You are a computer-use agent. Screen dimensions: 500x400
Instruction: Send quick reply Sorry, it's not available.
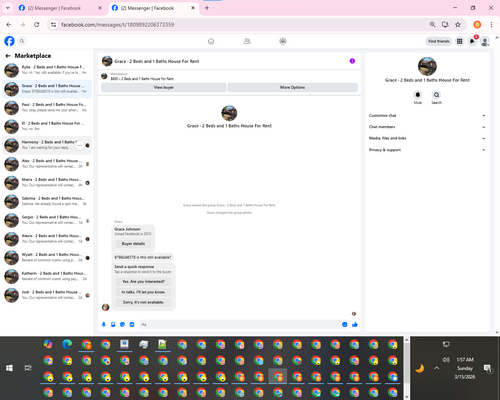pyautogui.click(x=143, y=302)
